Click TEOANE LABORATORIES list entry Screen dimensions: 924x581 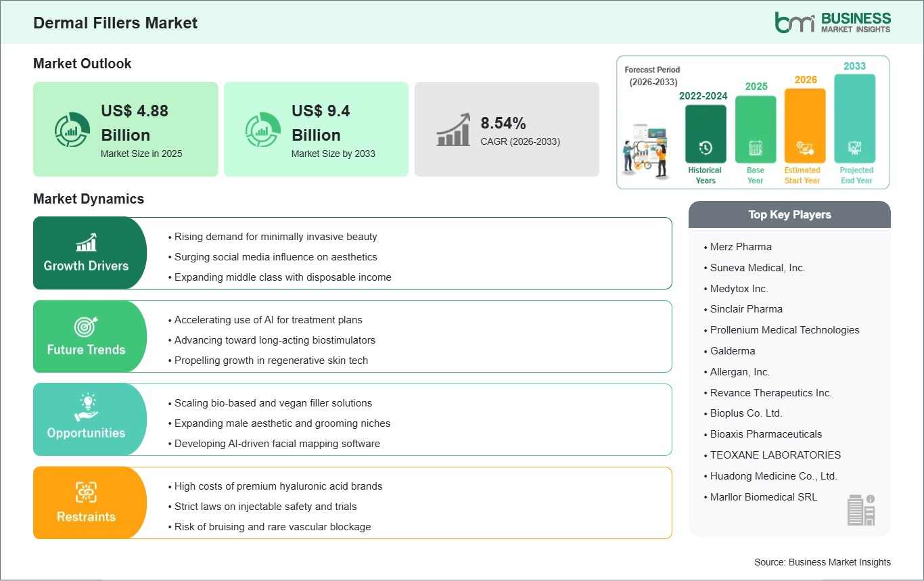point(775,455)
